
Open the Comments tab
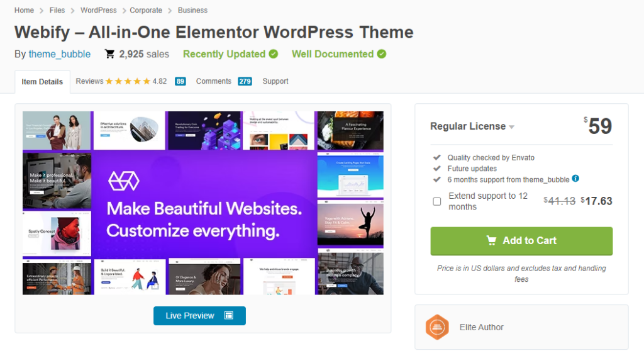(214, 81)
